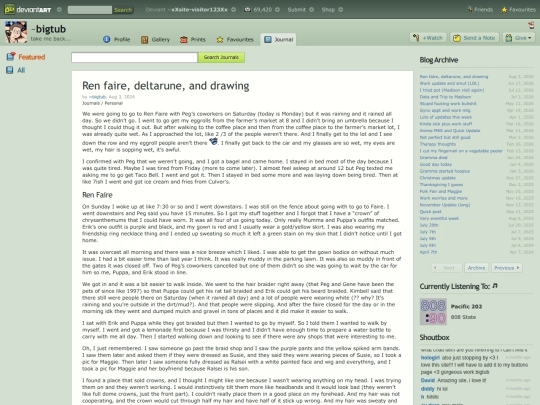Open archive entry 'Christmas update'

click(437, 178)
